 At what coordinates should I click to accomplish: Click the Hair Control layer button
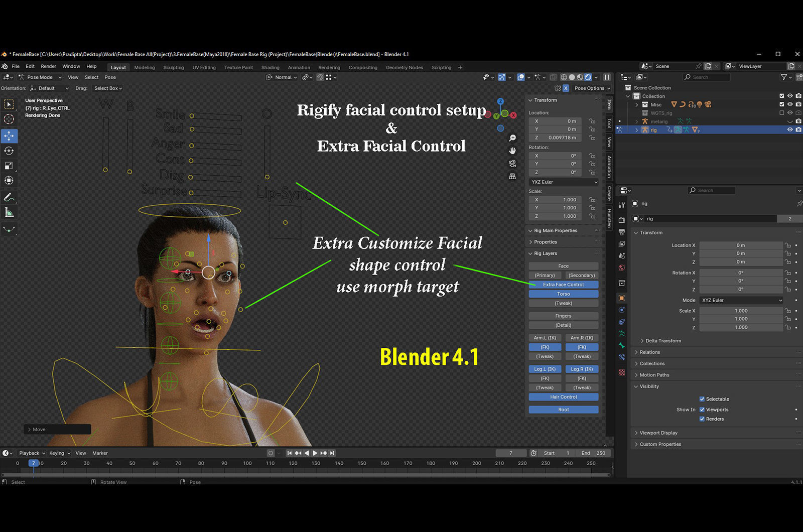click(563, 397)
